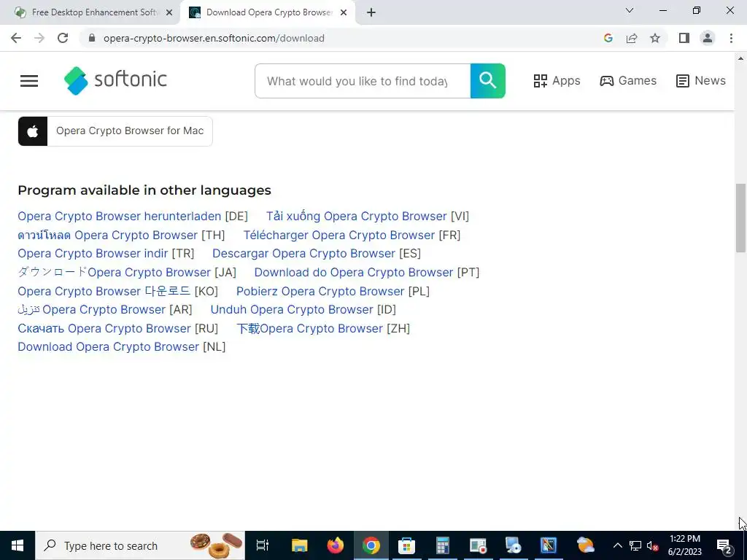Share this page icon
Screen dimensions: 747x560
pos(632,38)
